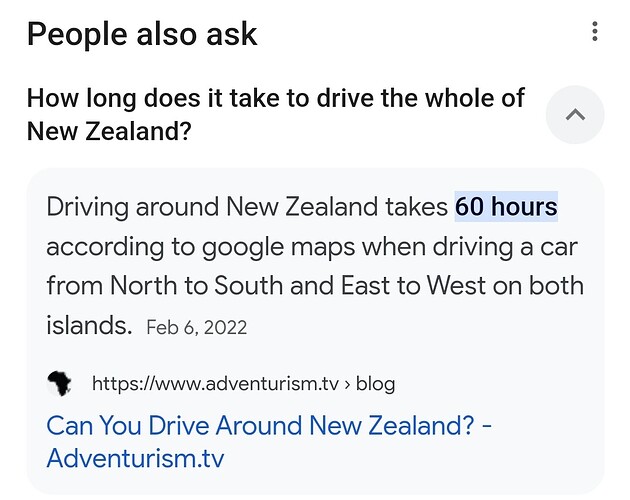630x500 pixels.
Task: Collapse the New Zealand driving question
Action: tap(575, 115)
